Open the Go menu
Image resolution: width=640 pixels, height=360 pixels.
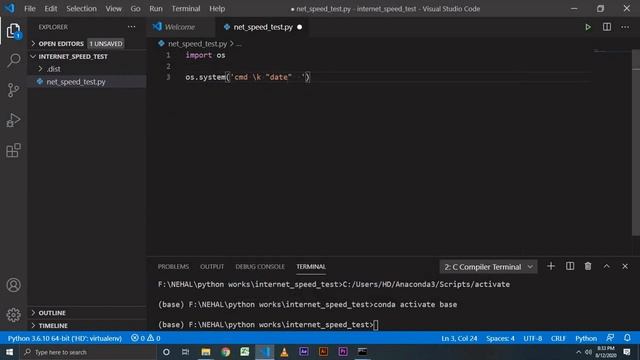coord(135,9)
